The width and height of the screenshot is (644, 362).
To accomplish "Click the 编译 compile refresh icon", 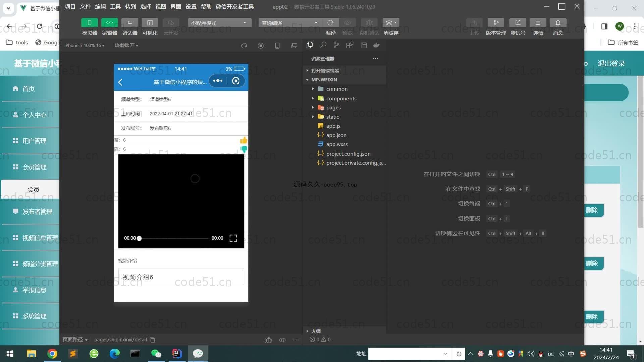I will coord(330,23).
